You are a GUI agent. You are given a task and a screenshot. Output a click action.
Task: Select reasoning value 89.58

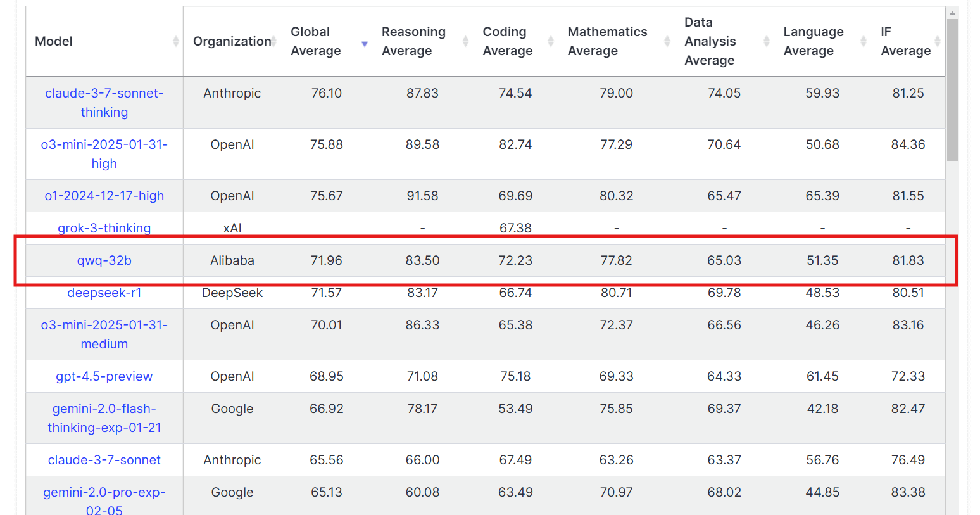(422, 144)
